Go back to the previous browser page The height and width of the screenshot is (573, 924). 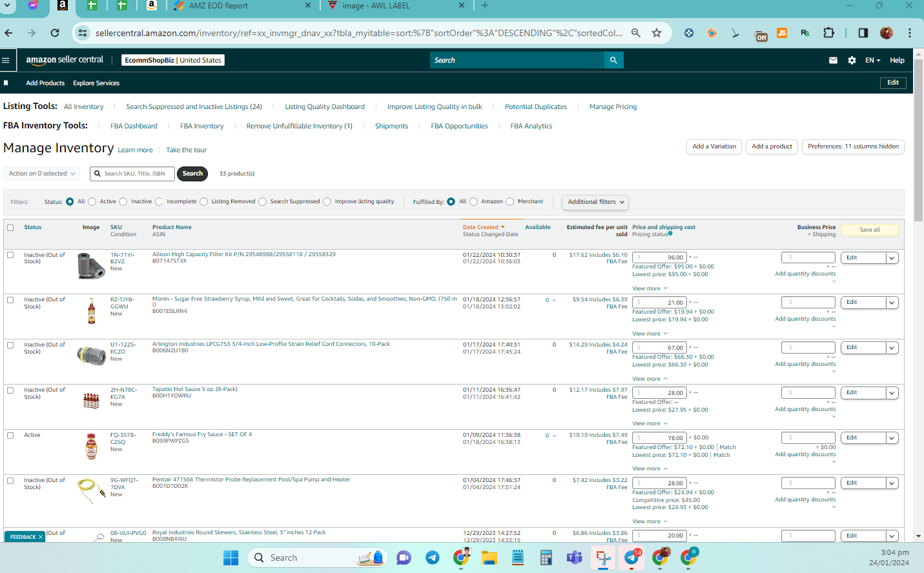point(8,33)
